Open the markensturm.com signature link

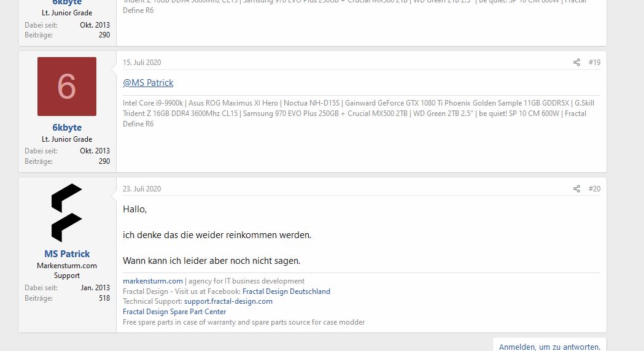point(153,281)
